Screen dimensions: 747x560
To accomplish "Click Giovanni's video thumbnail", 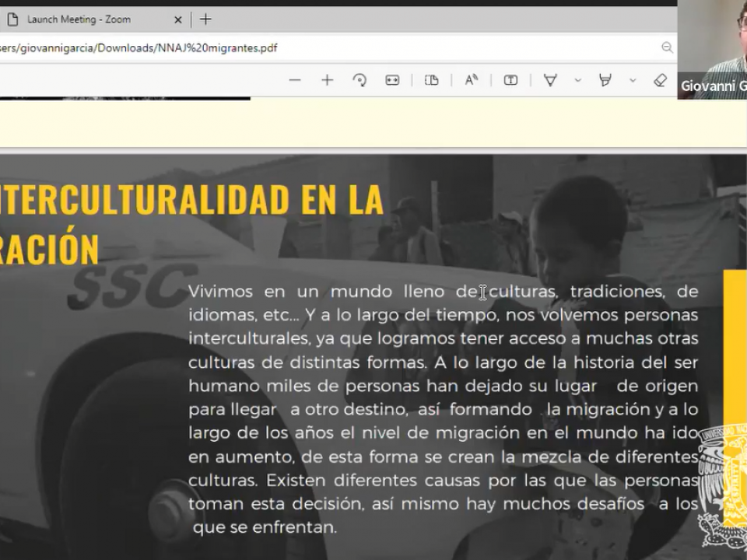I will (x=712, y=50).
